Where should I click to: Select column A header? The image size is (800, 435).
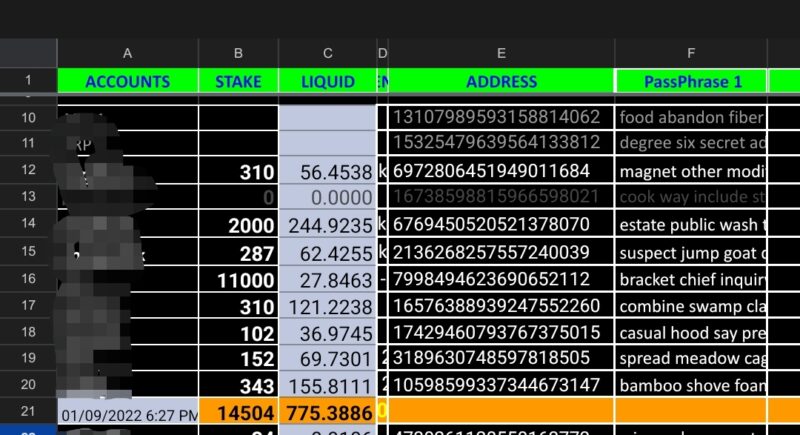point(127,52)
